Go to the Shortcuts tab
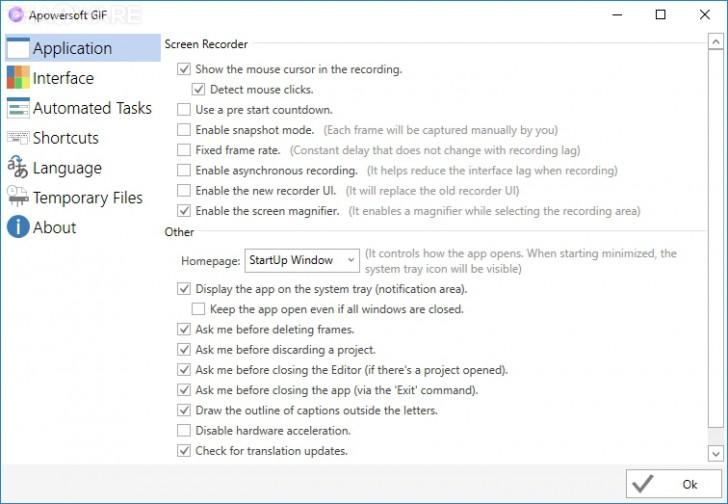Image resolution: width=728 pixels, height=504 pixels. point(83,138)
